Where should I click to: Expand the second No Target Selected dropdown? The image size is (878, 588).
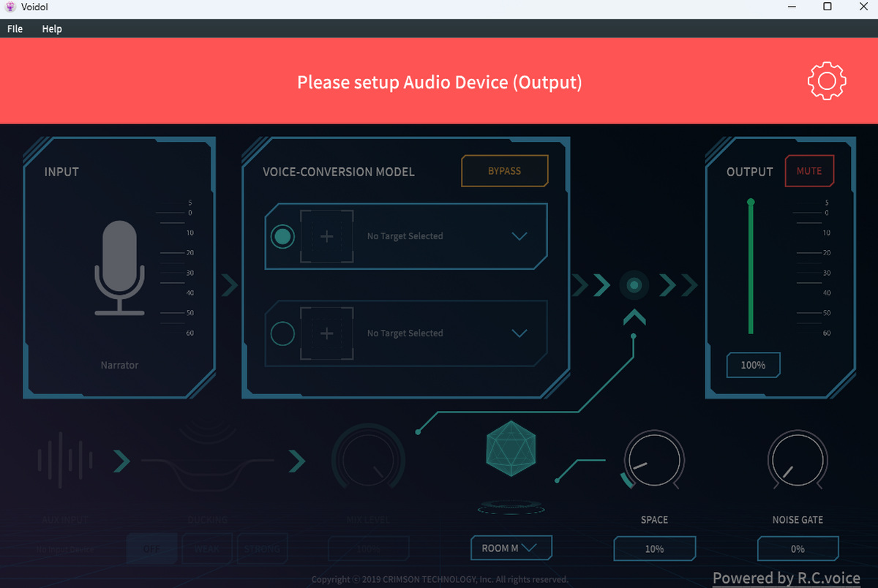[519, 333]
